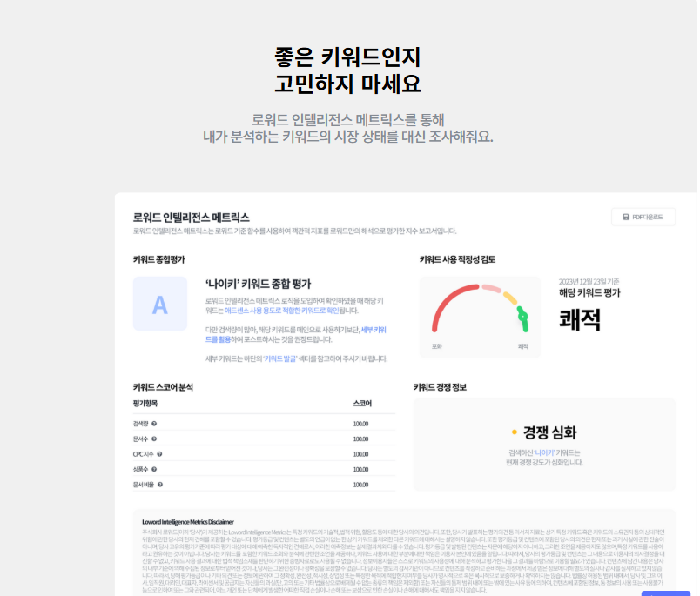Click the highlighted 나이키 keyword link

point(544,452)
